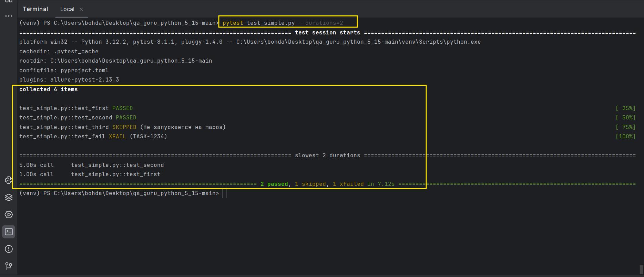Screen dimensions: 644x277
Task: Click the Terminal panel title
Action: coord(35,9)
